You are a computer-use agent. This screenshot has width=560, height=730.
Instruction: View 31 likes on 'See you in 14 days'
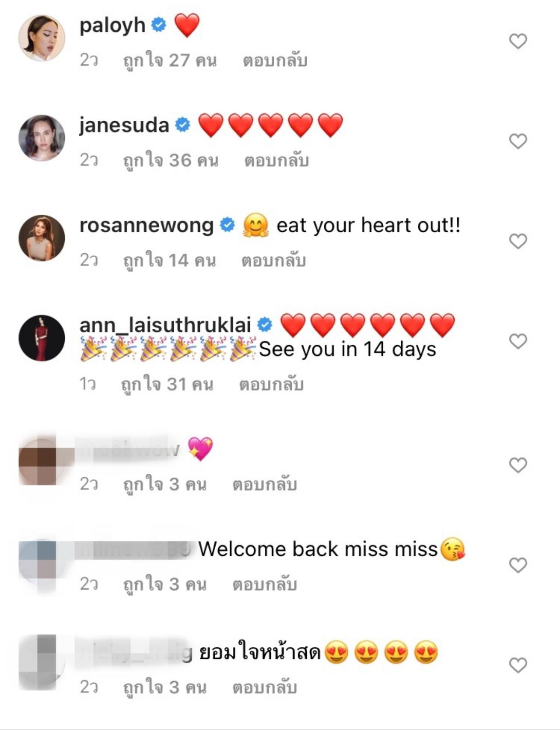(167, 384)
